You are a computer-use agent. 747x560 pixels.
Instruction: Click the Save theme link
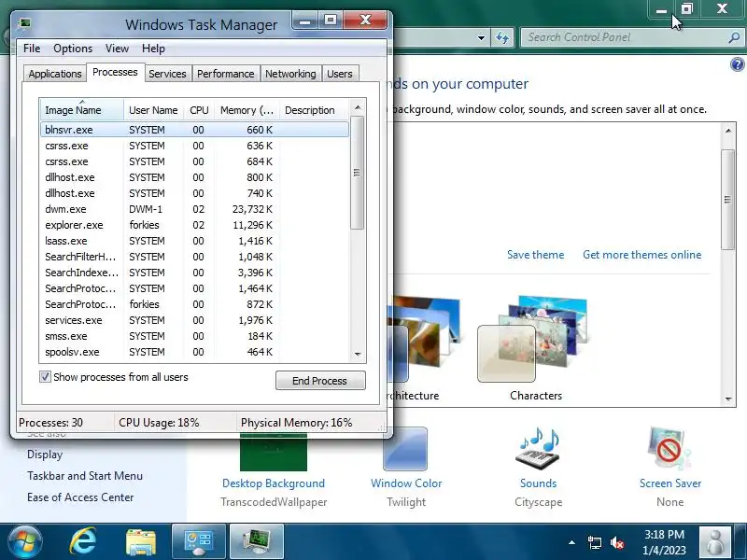pos(535,255)
